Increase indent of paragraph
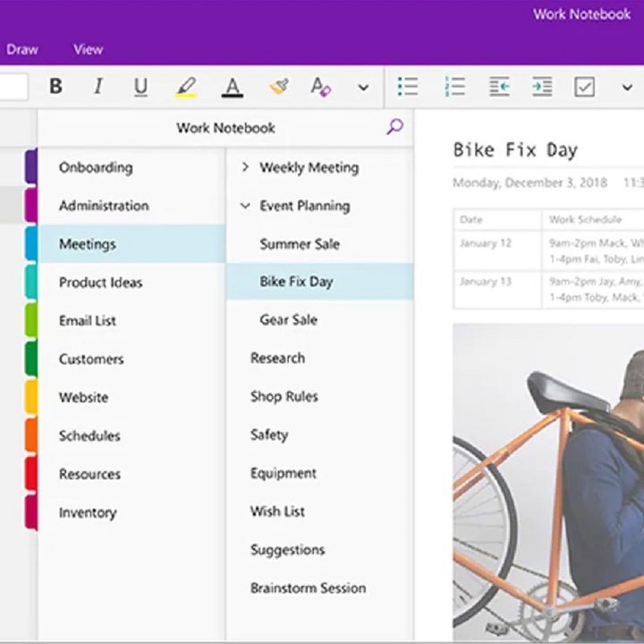Viewport: 644px width, 644px height. [542, 87]
